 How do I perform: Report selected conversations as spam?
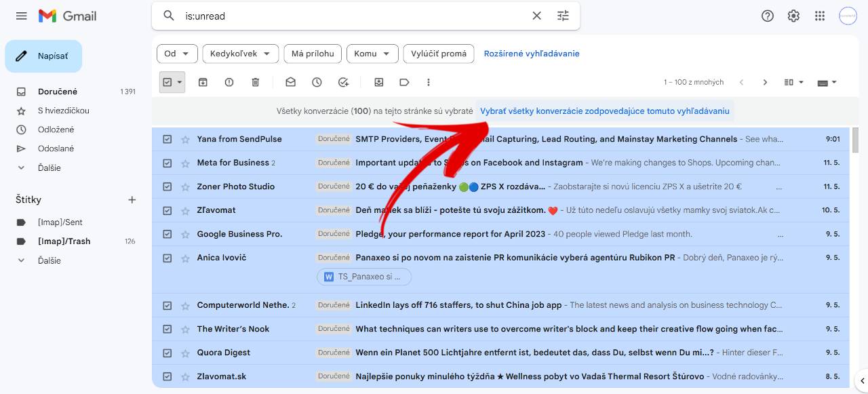click(229, 82)
